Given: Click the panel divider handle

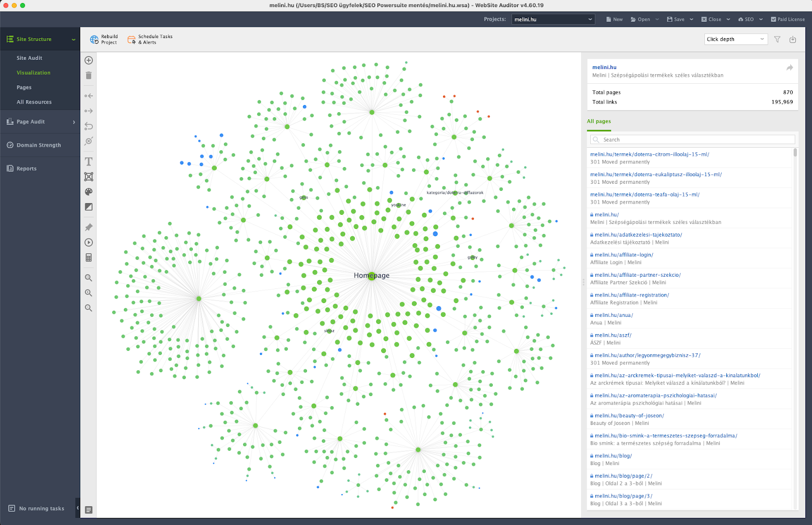Looking at the screenshot, I should (x=583, y=282).
